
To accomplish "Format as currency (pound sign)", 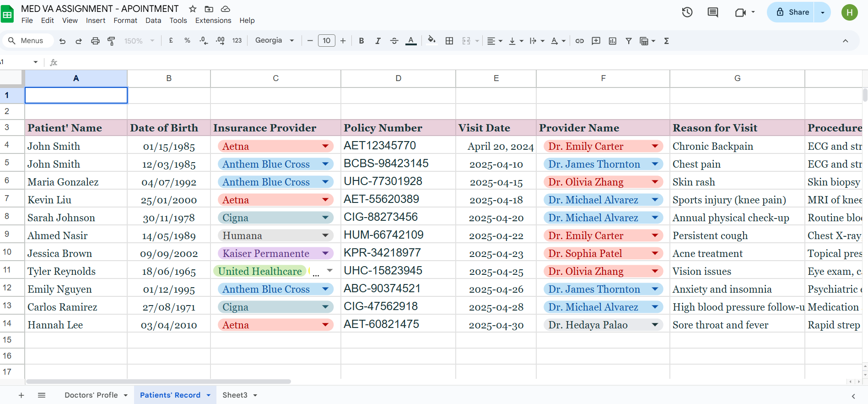I will (171, 40).
